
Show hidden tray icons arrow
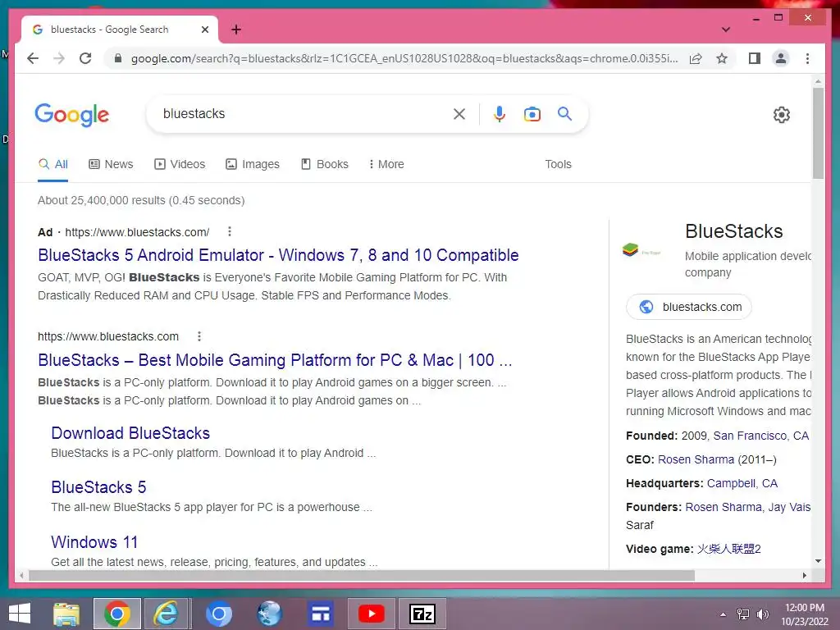coord(724,614)
